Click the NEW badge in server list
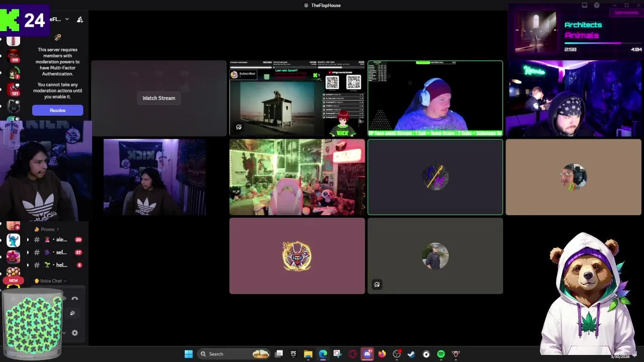Screen dimensions: 644x362 pos(14,281)
